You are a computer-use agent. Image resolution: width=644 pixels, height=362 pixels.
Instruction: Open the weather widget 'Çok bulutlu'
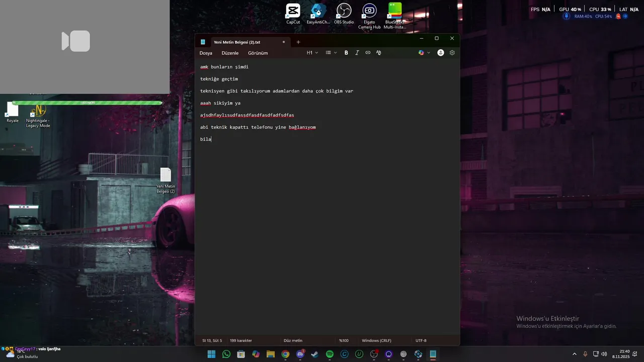[21, 354]
